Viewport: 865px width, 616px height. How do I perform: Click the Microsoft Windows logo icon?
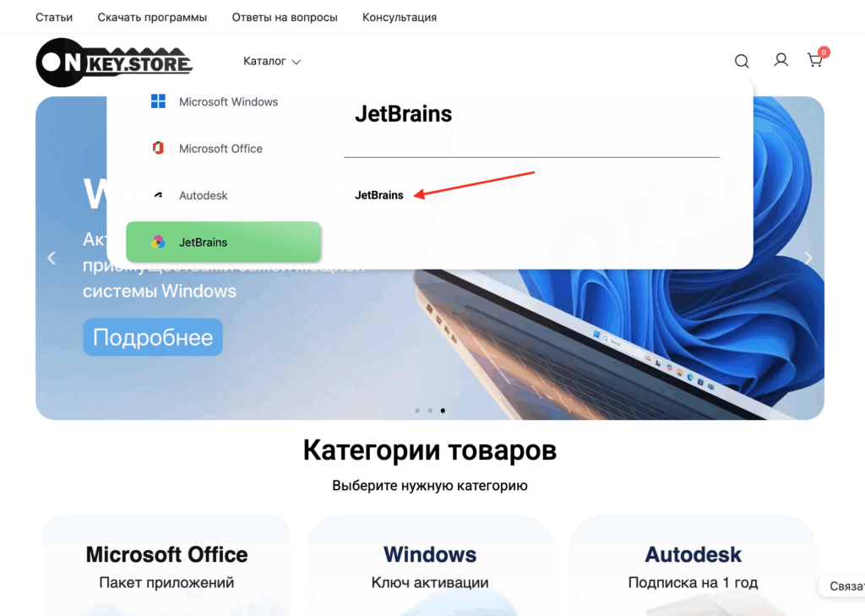click(158, 101)
